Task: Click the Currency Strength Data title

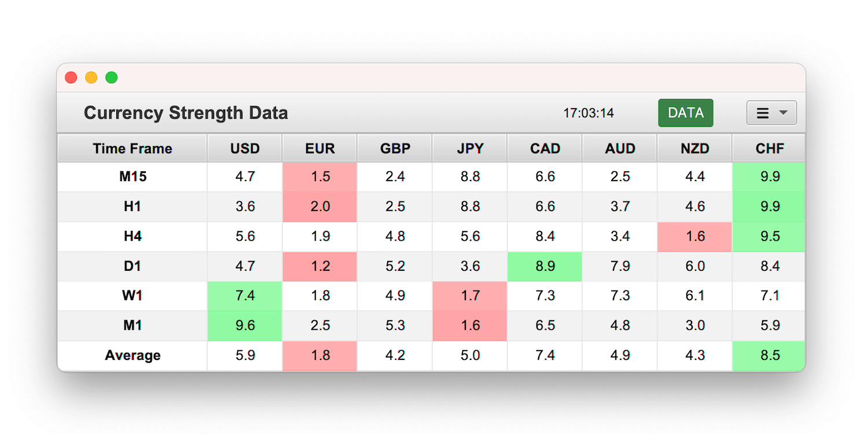Action: coord(186,113)
